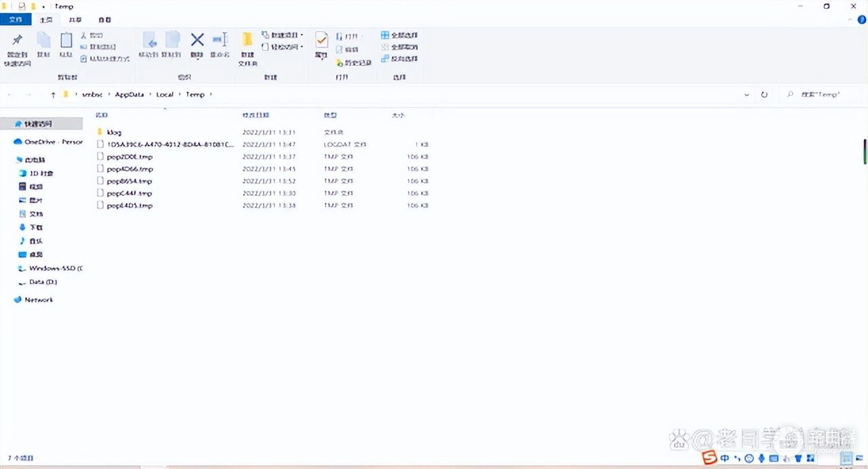Click the Delete X icon in ribbon
The height and width of the screenshot is (469, 868).
[x=197, y=41]
